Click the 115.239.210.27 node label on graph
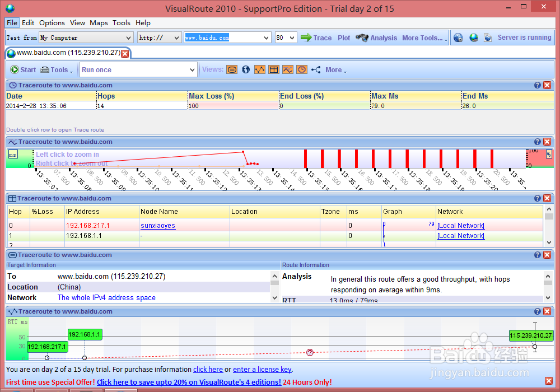The width and height of the screenshot is (560, 392). tap(531, 335)
